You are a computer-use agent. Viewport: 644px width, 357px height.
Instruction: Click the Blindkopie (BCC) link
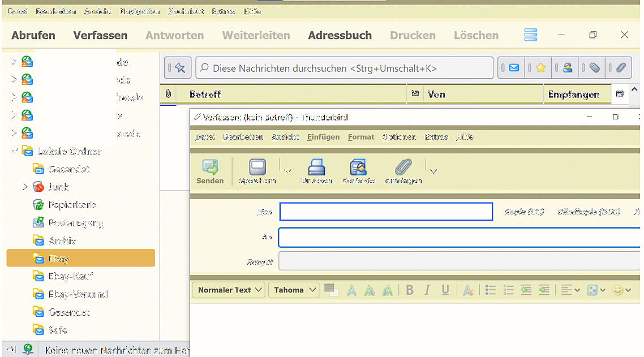[x=589, y=212]
